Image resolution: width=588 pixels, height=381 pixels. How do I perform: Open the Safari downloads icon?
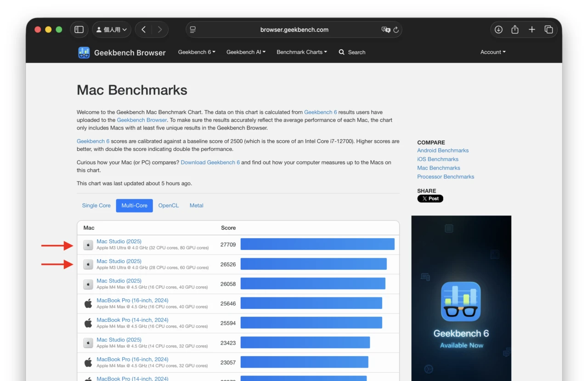(498, 29)
